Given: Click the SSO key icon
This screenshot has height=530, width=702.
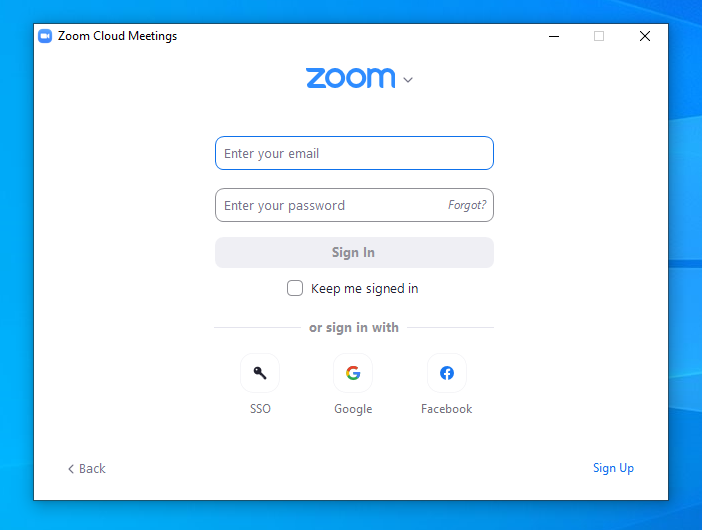Looking at the screenshot, I should pyautogui.click(x=260, y=373).
